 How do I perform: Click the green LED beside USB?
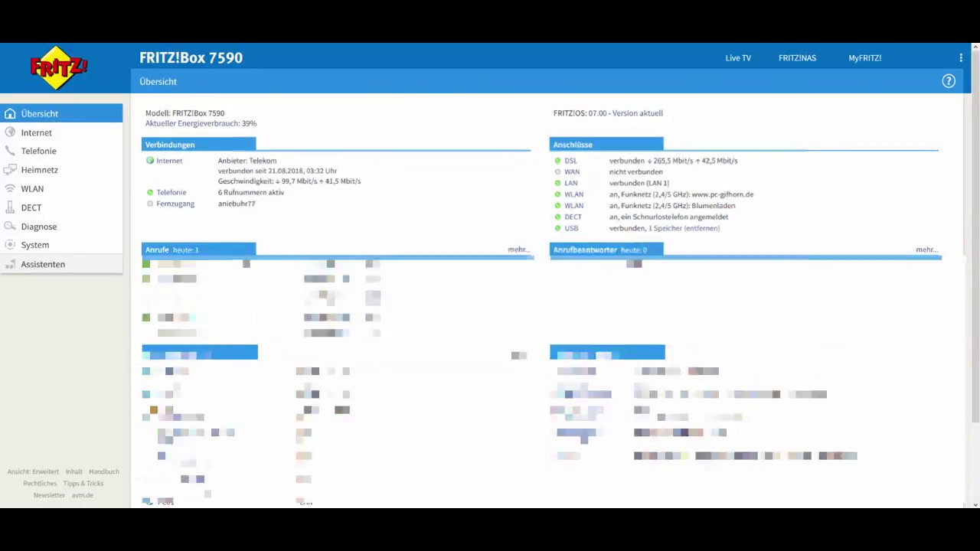(557, 228)
